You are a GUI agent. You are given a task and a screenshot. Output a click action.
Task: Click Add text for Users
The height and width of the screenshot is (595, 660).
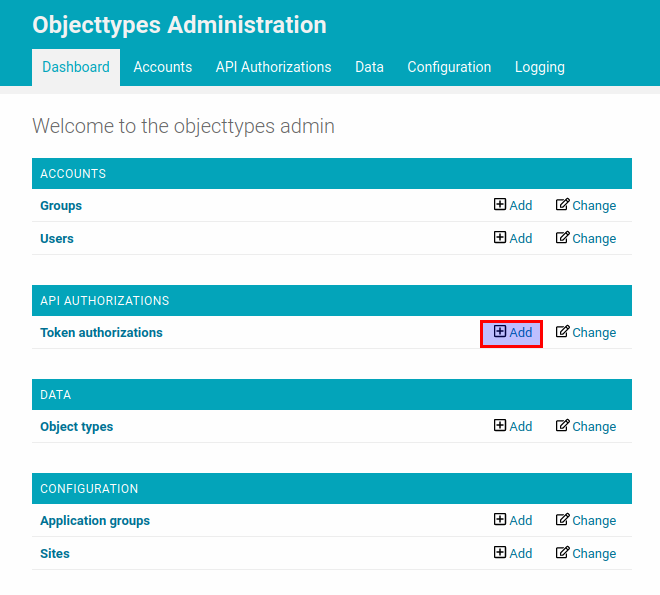click(521, 238)
